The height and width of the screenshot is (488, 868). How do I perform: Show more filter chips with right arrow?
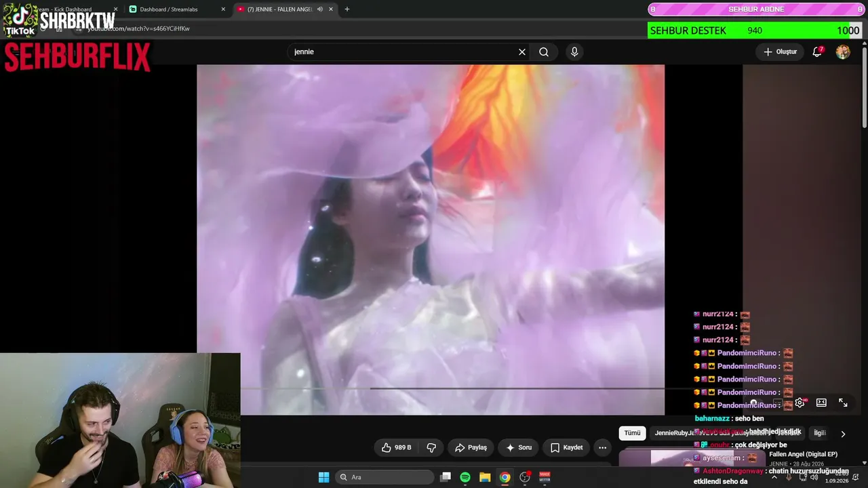pyautogui.click(x=843, y=434)
